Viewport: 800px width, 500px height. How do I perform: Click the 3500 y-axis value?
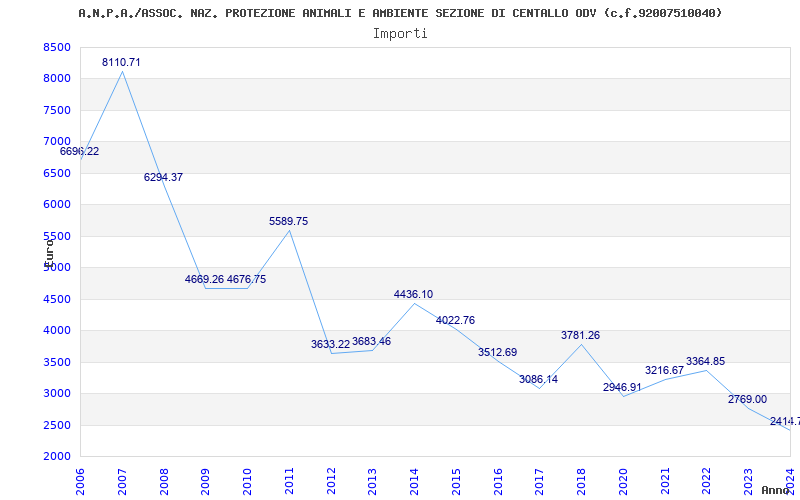pyautogui.click(x=57, y=362)
